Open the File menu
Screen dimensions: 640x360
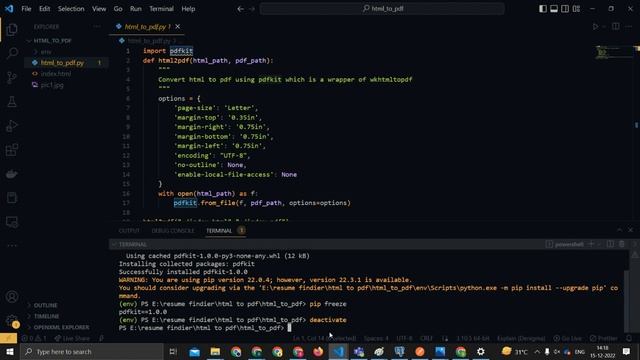click(x=26, y=9)
